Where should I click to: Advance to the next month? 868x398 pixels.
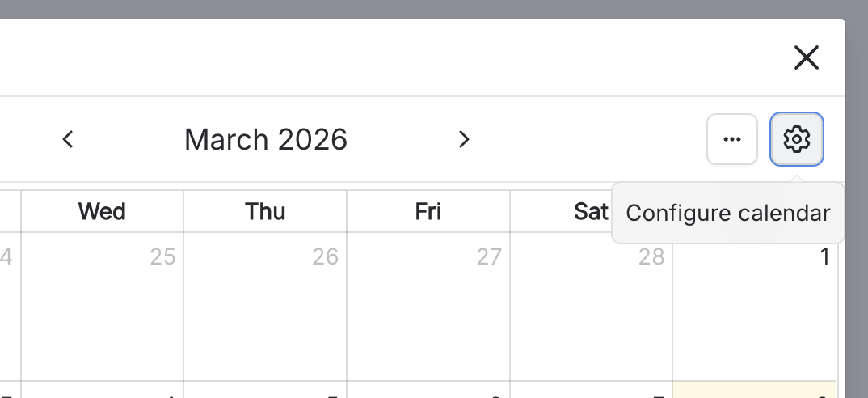click(464, 139)
